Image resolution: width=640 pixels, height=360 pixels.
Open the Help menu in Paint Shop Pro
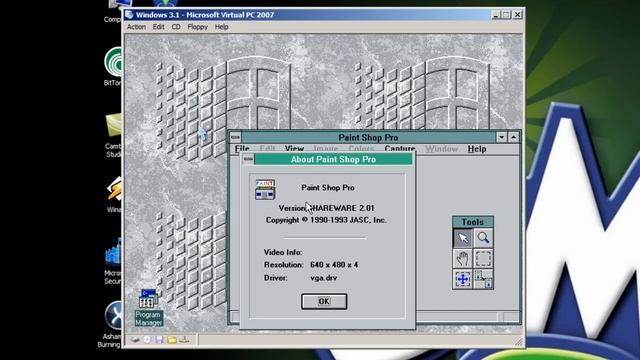coord(477,149)
